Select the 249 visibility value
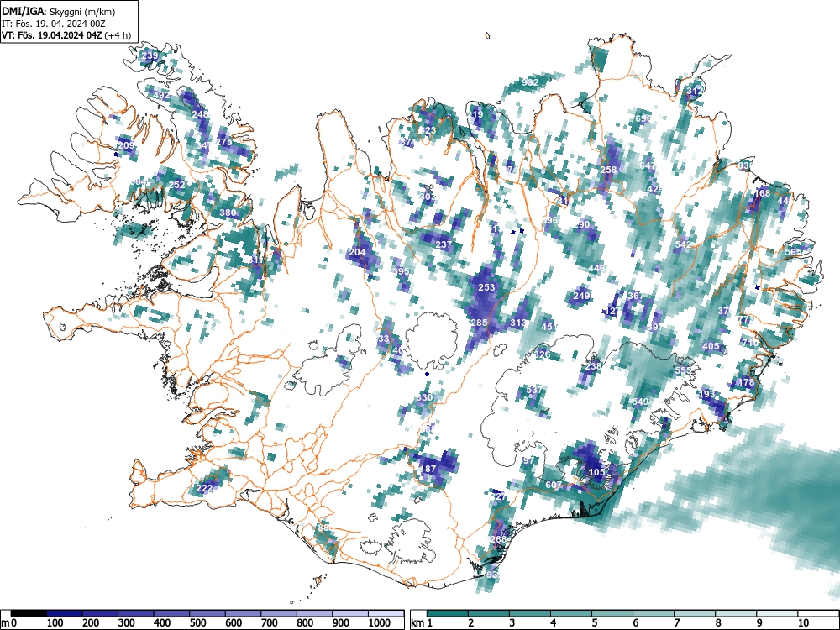The width and height of the screenshot is (840, 630). 582,296
